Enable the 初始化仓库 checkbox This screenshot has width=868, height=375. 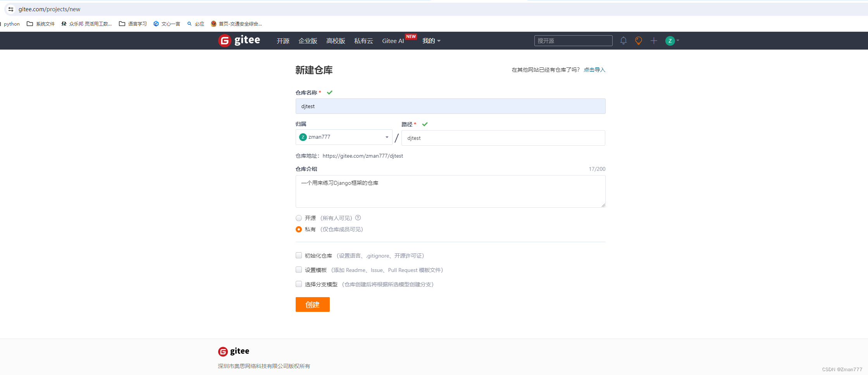(x=298, y=255)
